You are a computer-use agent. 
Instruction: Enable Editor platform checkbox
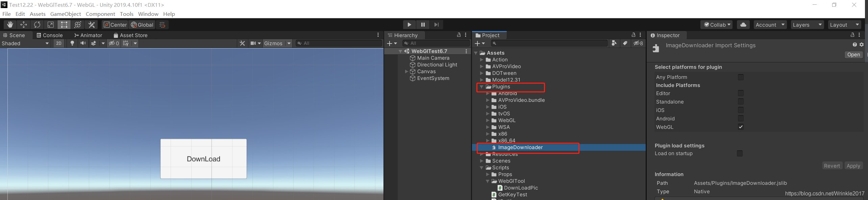tap(741, 93)
